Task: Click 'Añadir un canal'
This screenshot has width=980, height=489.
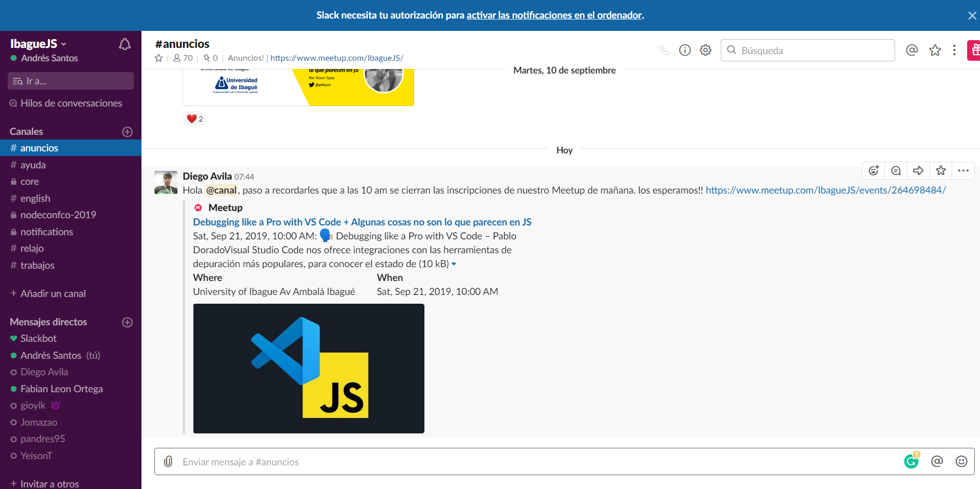Action: click(48, 293)
